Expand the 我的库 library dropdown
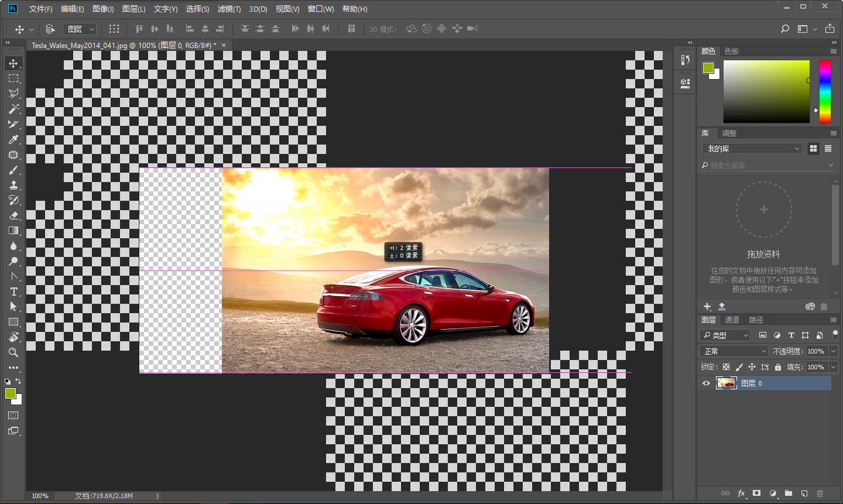The width and height of the screenshot is (843, 504). [752, 149]
